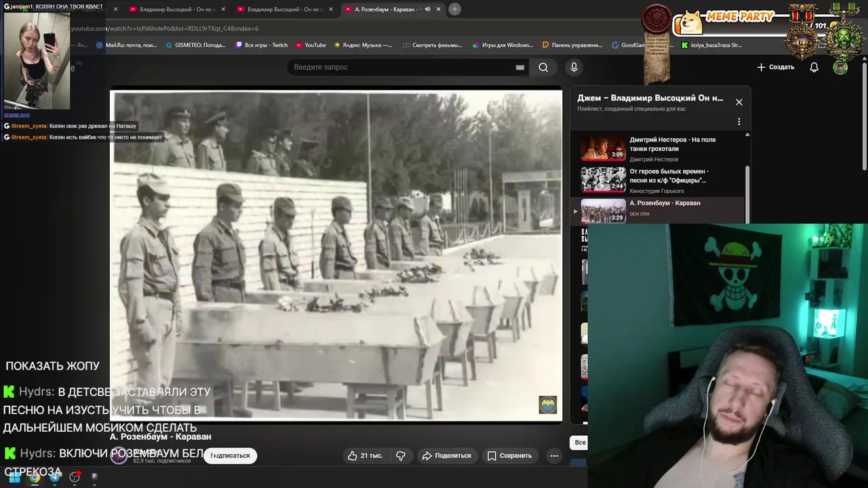The width and height of the screenshot is (868, 488).
Task: Click the Создать button
Action: coord(775,67)
